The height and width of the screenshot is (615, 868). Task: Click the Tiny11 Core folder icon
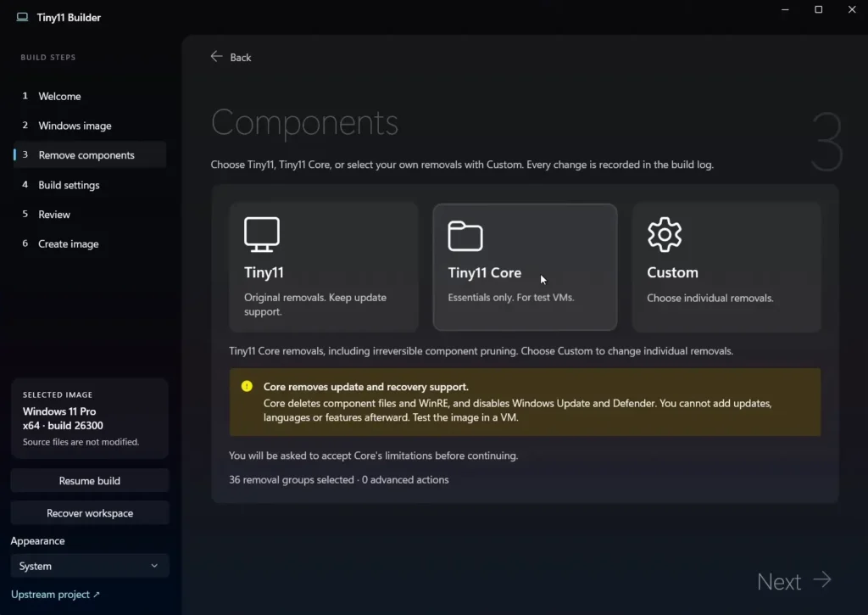[465, 236]
